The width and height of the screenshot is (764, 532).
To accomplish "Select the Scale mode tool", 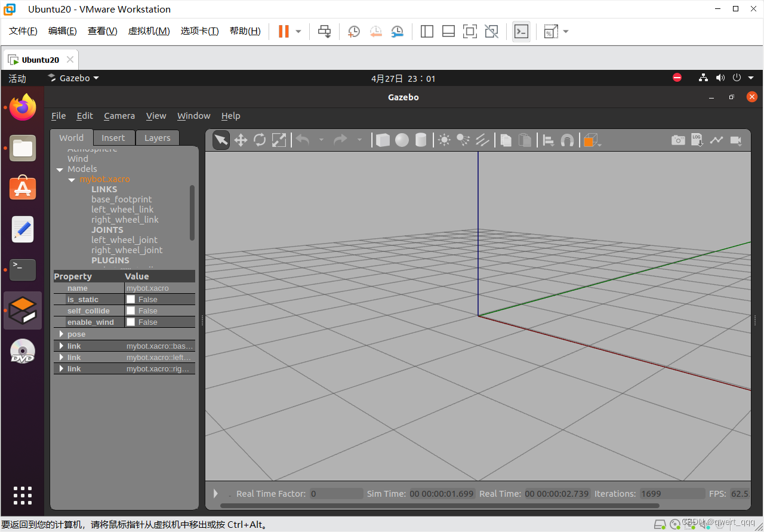I will click(279, 140).
